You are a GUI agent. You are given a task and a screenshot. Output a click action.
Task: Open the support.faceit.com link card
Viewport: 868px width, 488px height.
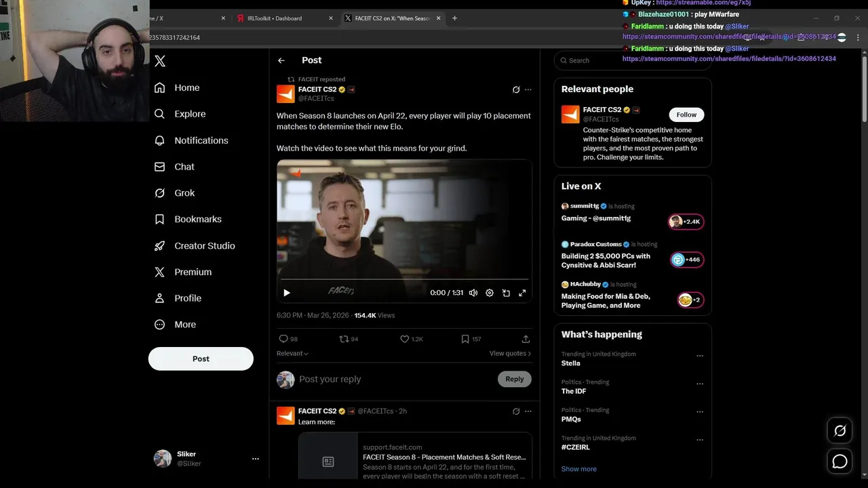tap(415, 457)
